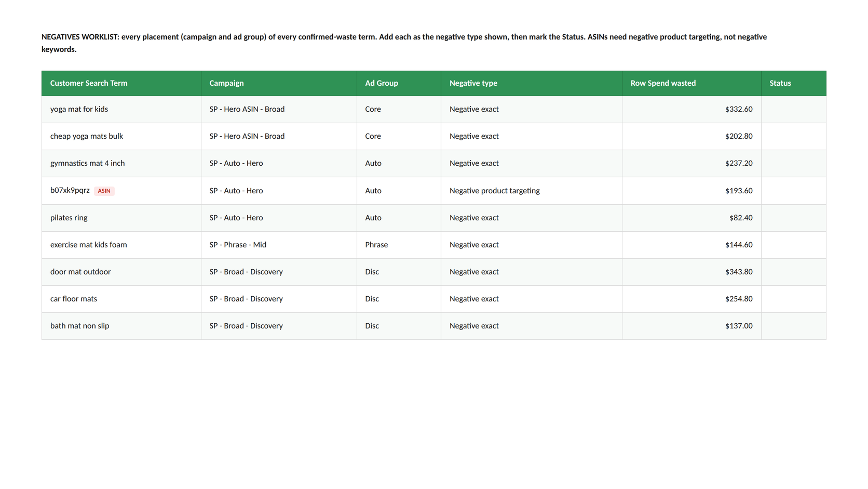This screenshot has width=868, height=489.
Task: Click the Status column header
Action: 793,83
